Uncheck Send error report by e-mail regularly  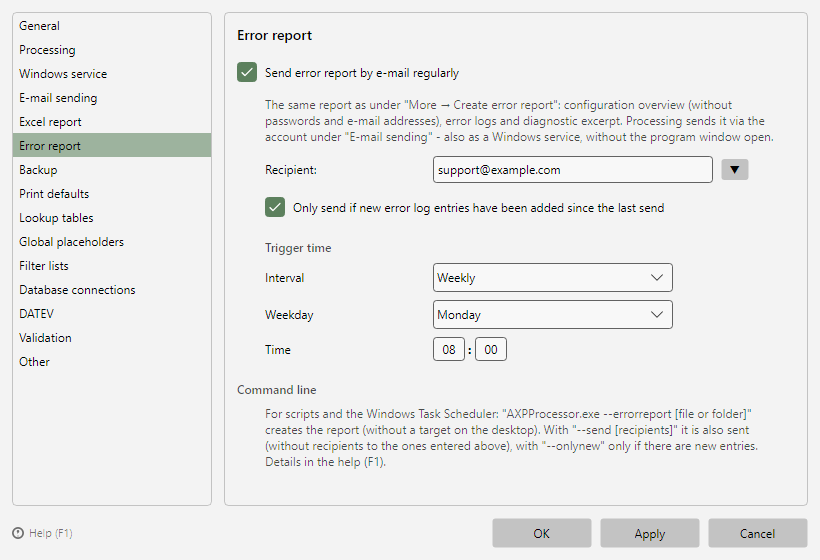247,72
